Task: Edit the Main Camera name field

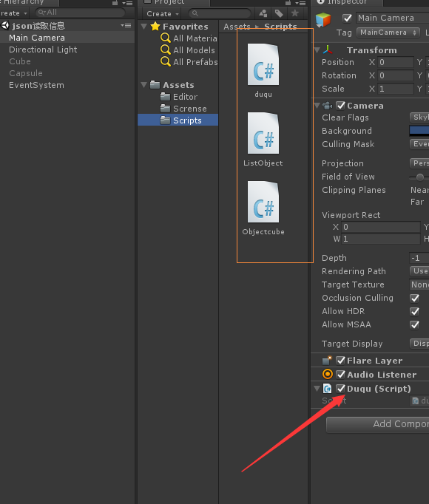Action: coord(393,18)
